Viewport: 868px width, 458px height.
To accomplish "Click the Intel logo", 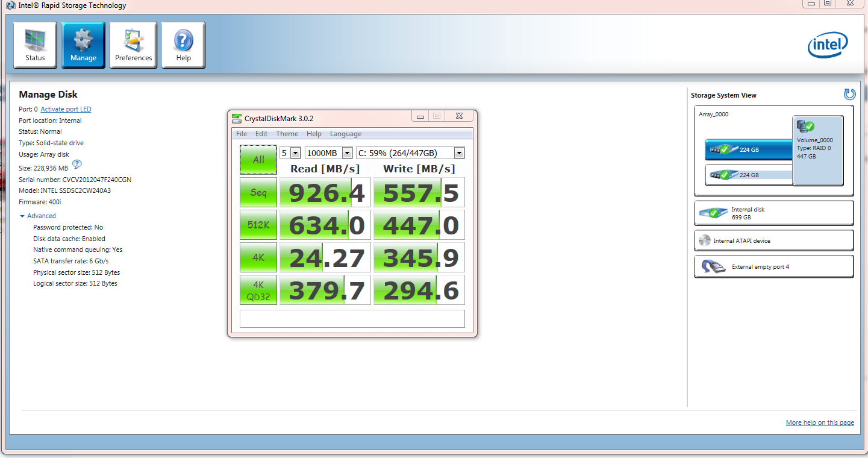I will [x=828, y=46].
